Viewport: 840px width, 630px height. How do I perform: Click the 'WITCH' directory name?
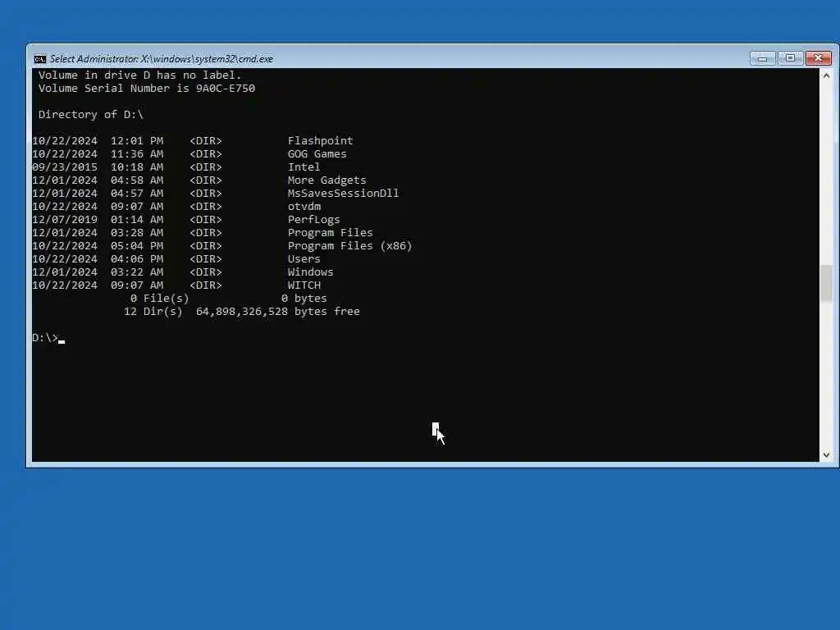click(304, 285)
